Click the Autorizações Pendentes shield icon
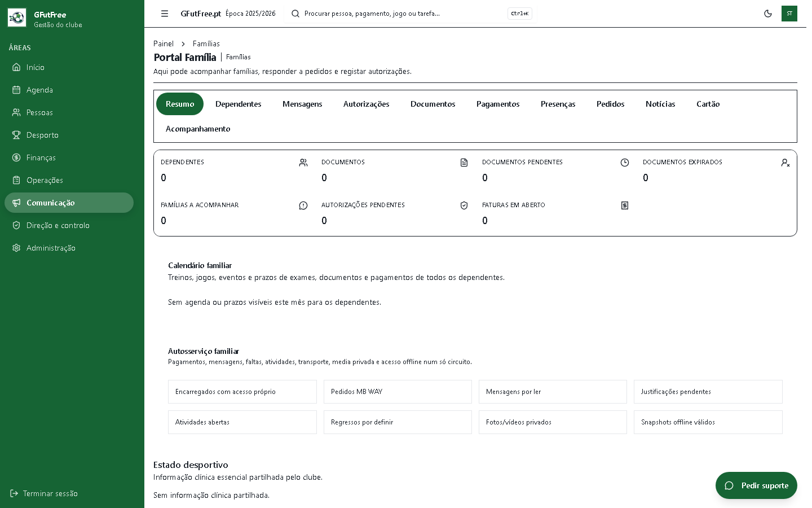The image size is (812, 508). (x=464, y=205)
